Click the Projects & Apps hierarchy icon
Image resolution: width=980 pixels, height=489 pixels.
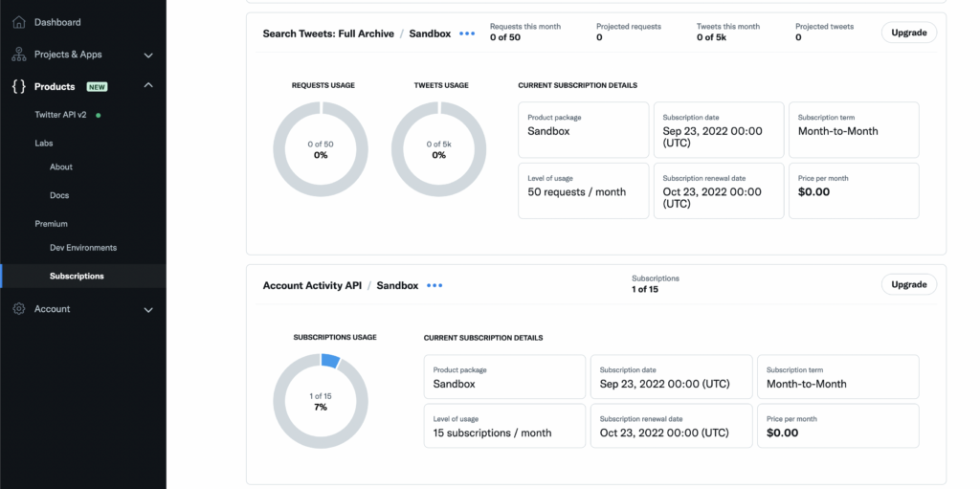pyautogui.click(x=19, y=55)
